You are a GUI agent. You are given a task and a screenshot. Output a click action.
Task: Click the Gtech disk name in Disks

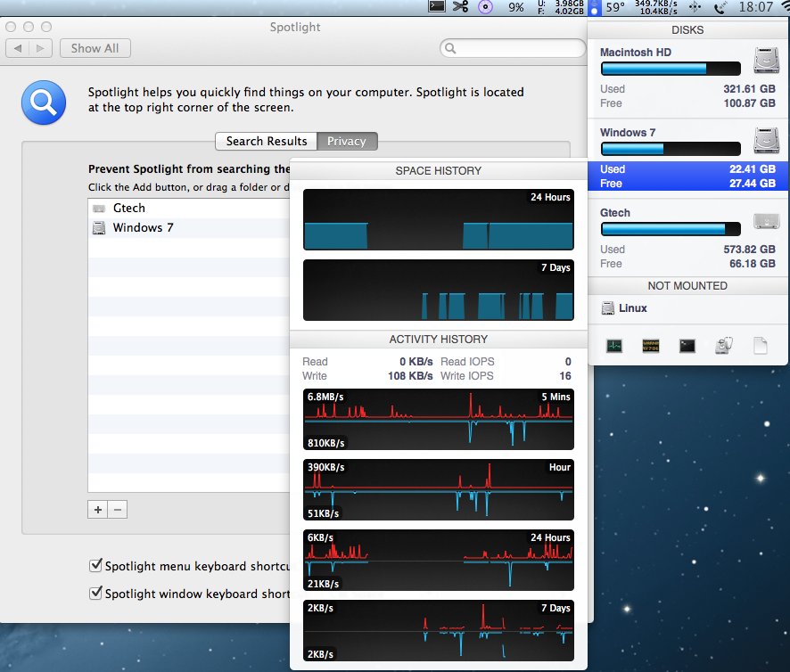tap(614, 213)
